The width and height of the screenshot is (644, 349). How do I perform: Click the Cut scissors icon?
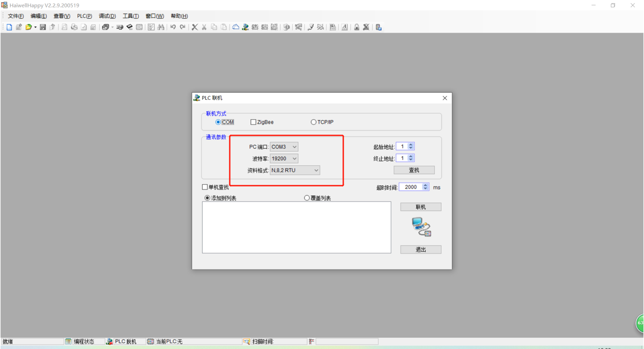[204, 27]
